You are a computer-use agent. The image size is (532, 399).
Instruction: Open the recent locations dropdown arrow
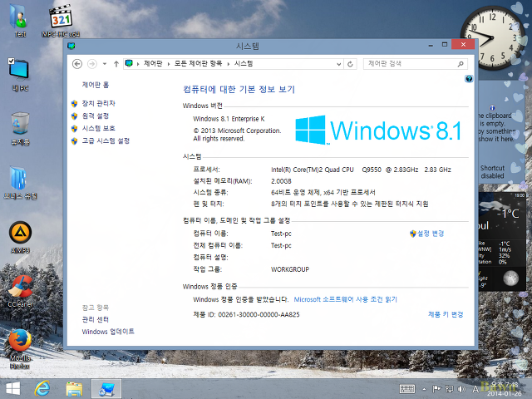(x=105, y=64)
